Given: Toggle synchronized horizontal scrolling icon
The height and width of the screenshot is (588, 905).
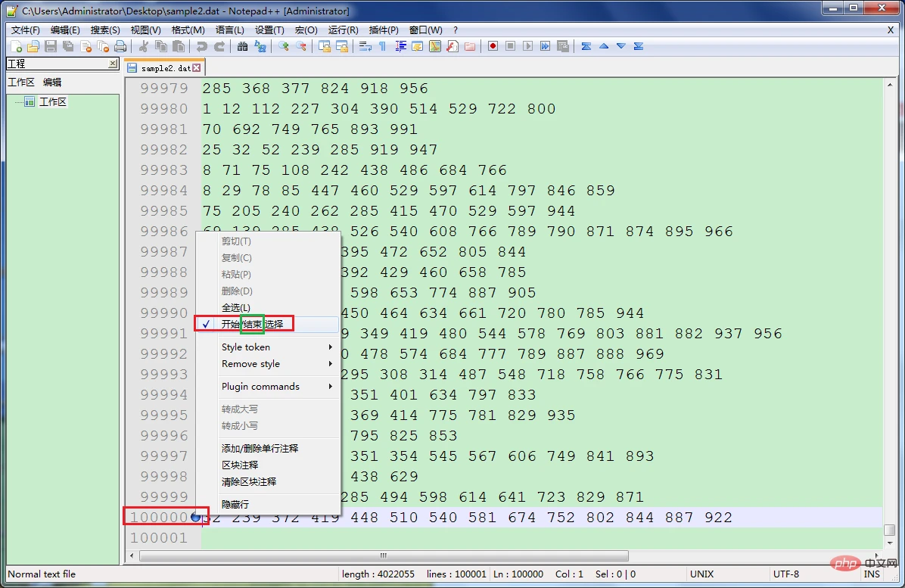Looking at the screenshot, I should (342, 46).
